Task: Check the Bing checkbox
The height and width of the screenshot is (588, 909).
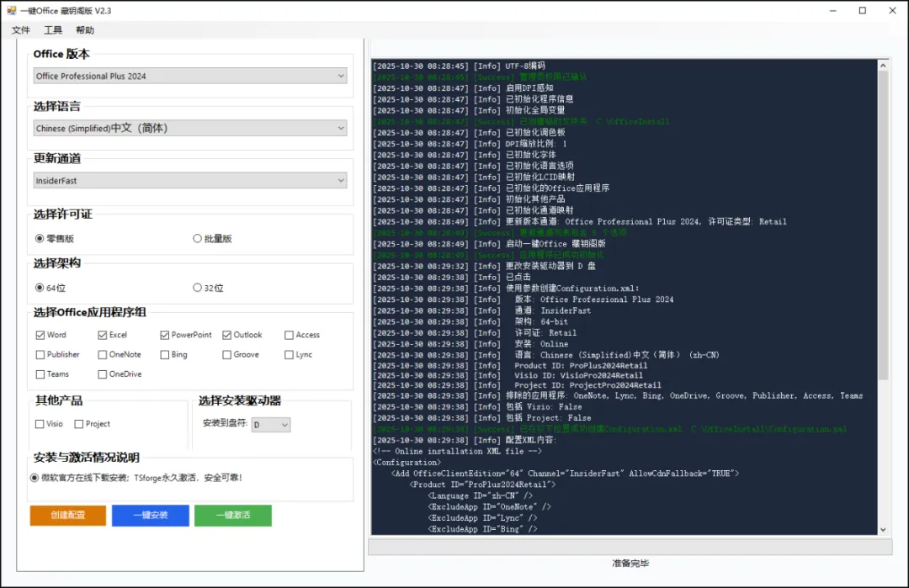Action: (x=165, y=354)
